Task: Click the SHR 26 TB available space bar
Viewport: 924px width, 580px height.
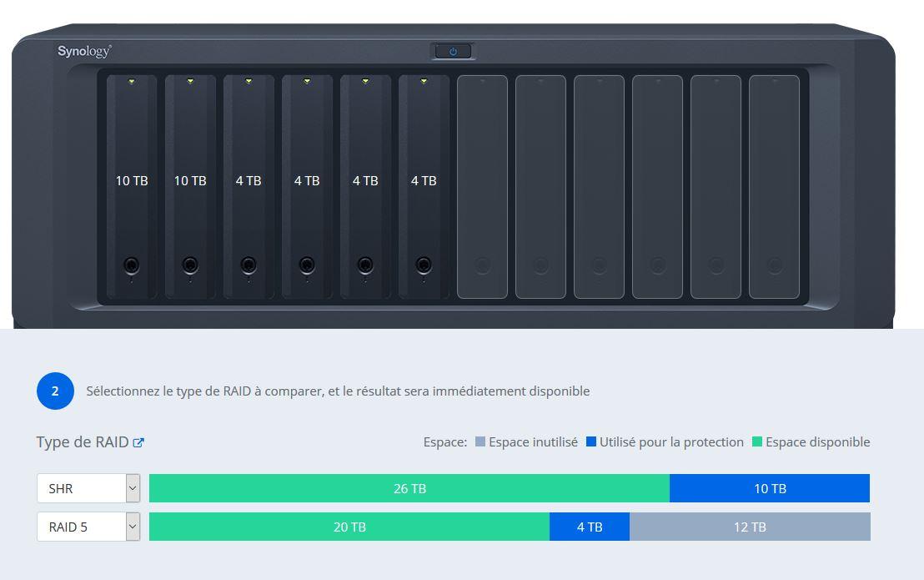Action: tap(409, 488)
